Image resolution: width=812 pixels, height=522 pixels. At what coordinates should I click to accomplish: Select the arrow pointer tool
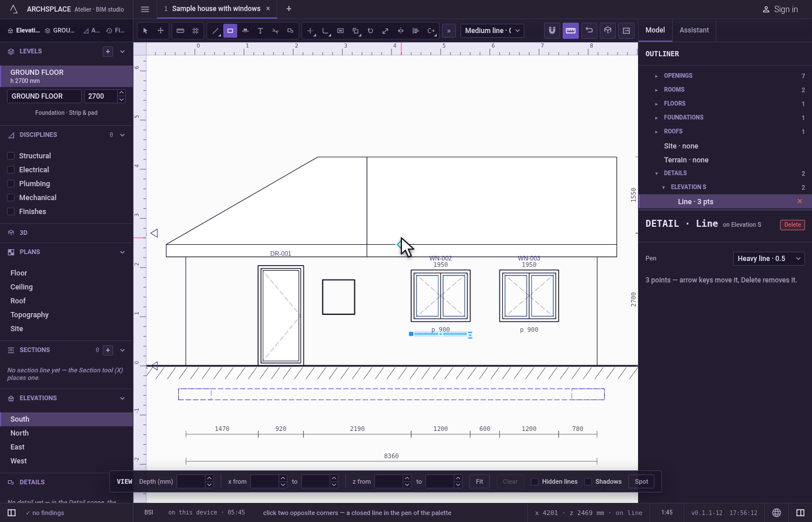coord(146,31)
